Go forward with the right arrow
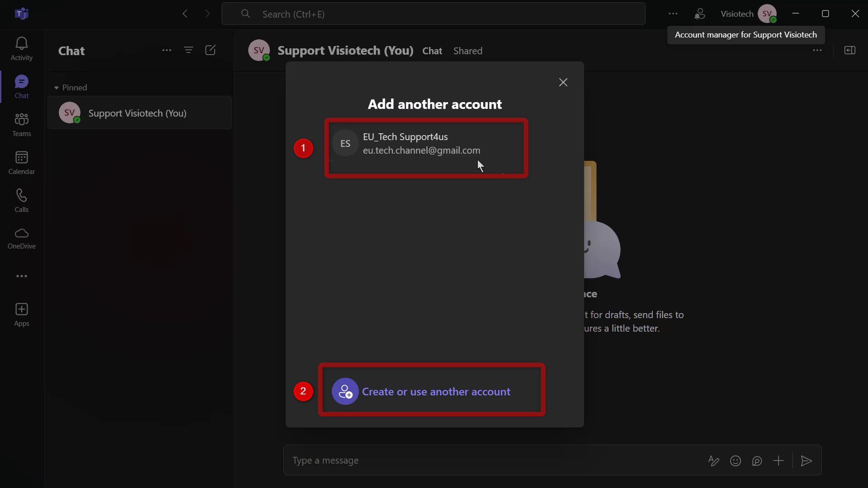The height and width of the screenshot is (488, 868). [x=208, y=14]
